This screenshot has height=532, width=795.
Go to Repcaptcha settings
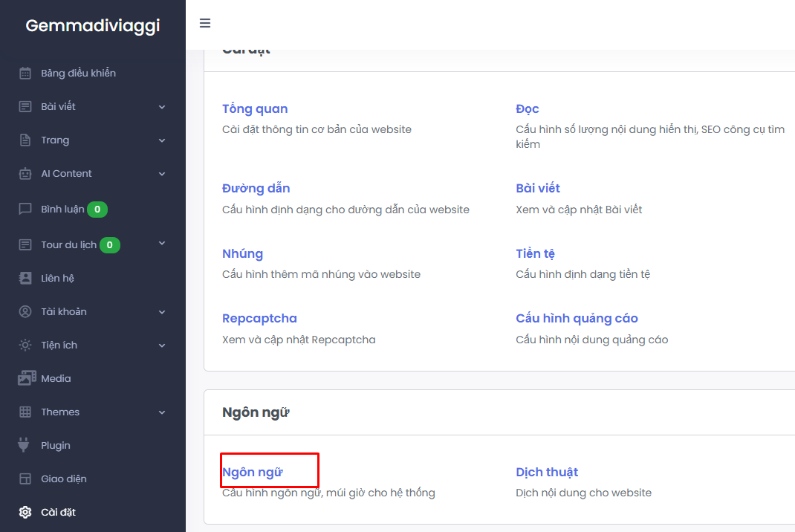pos(259,319)
